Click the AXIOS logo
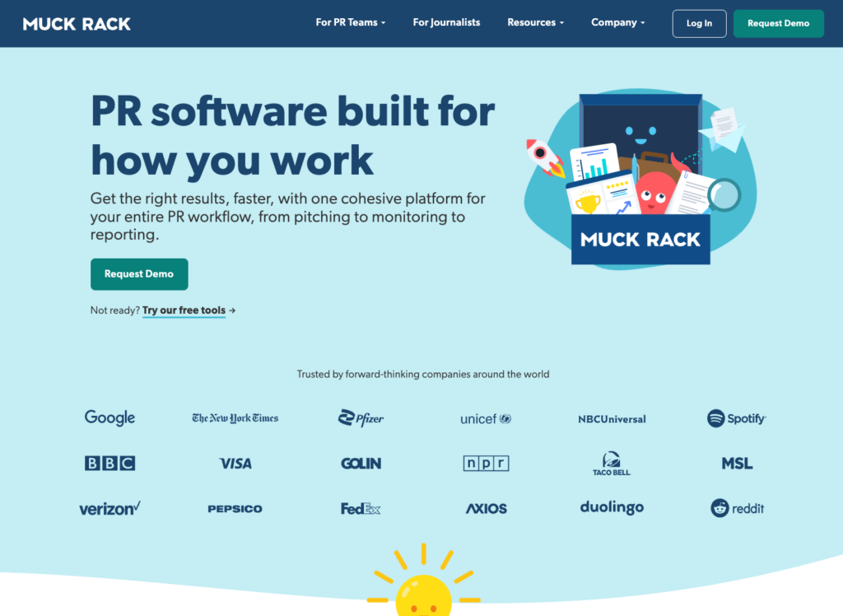843x616 pixels. tap(486, 508)
